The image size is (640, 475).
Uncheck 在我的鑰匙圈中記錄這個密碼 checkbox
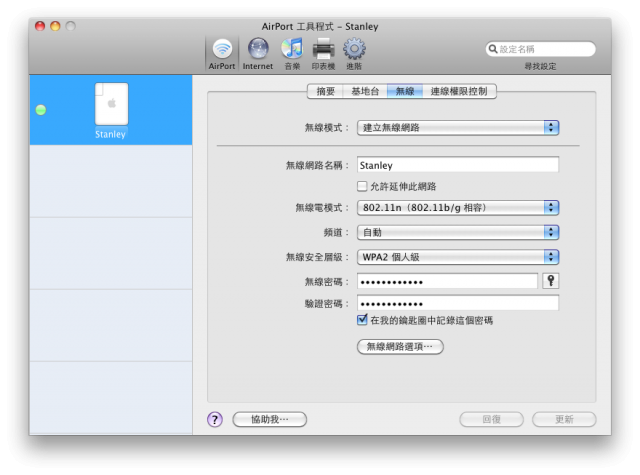coord(362,320)
